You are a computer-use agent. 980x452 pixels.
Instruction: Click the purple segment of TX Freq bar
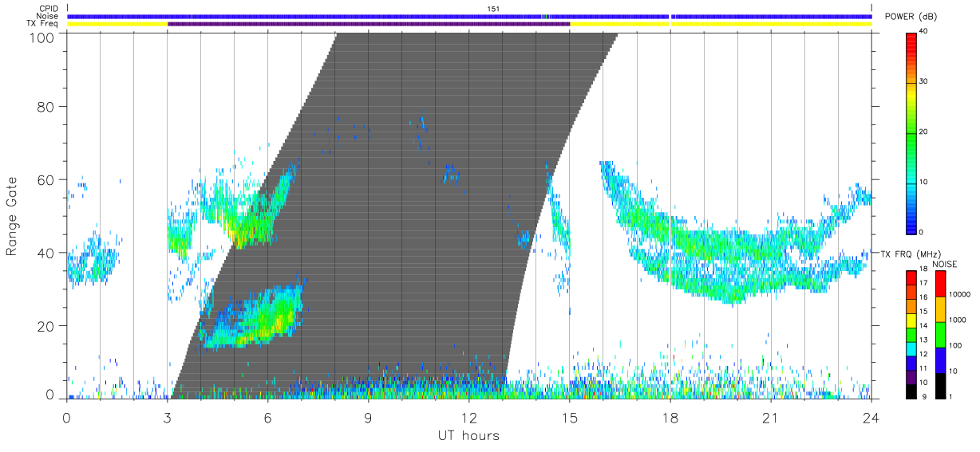click(x=369, y=24)
